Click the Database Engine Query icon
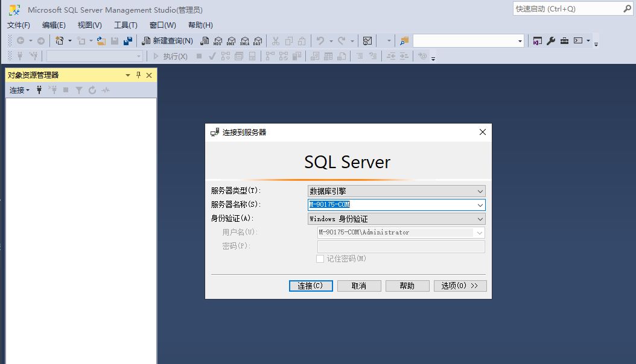This screenshot has height=364, width=636. pyautogui.click(x=205, y=40)
